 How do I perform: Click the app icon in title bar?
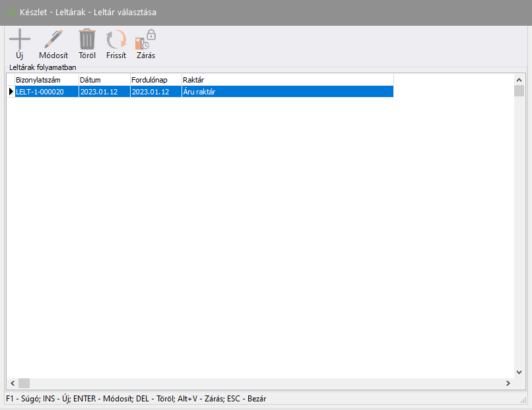pyautogui.click(x=11, y=13)
